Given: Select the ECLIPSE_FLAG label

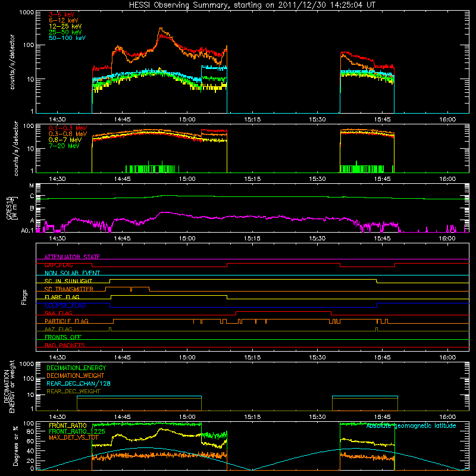Looking at the screenshot, I should click(65, 305).
